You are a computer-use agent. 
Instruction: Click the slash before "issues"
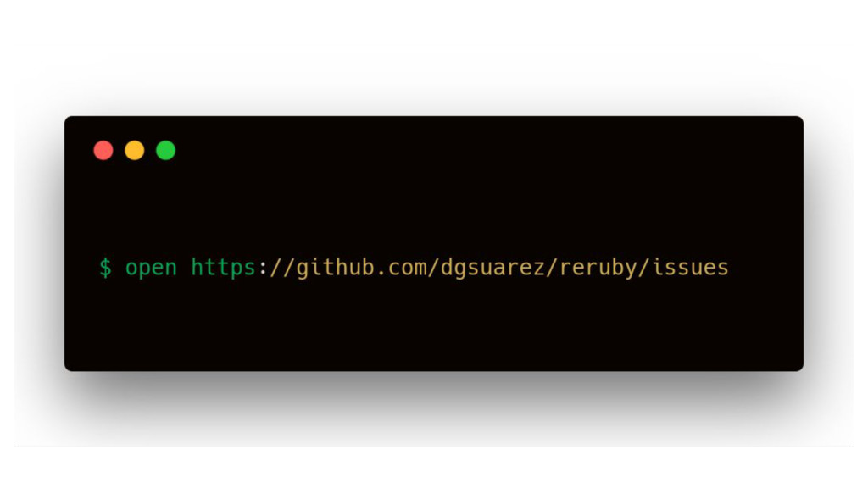tap(644, 268)
